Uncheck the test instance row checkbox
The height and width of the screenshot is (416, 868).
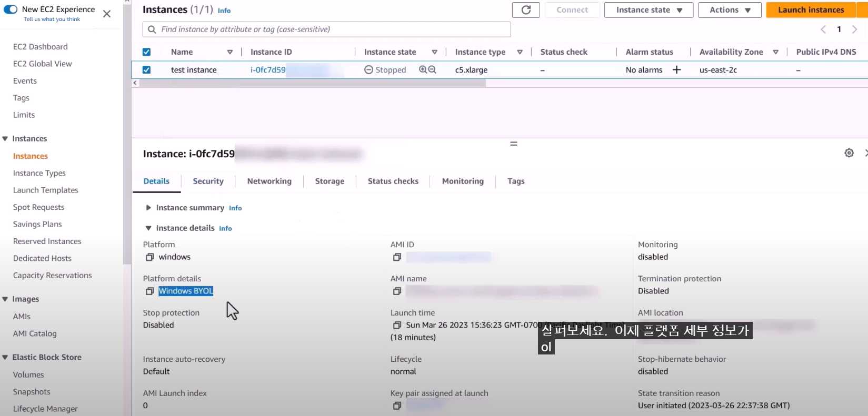pyautogui.click(x=146, y=70)
